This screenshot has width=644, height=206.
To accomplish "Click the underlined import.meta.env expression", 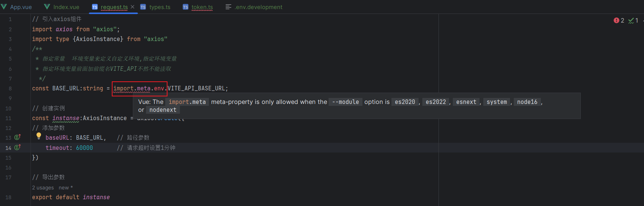I will pos(139,89).
